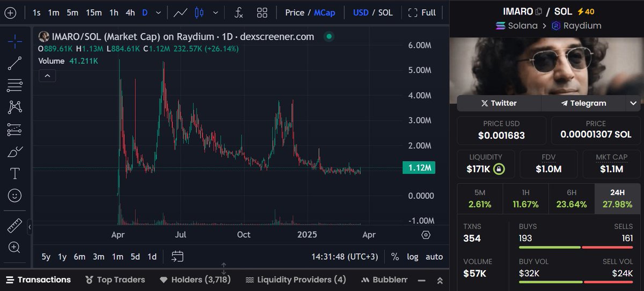644x291 pixels.
Task: Click the 1.12M current price label
Action: (418, 168)
